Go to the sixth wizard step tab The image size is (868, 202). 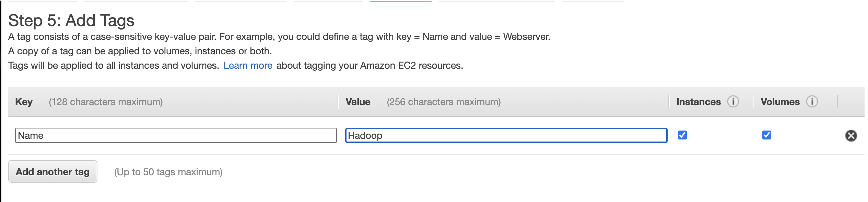pos(497,1)
